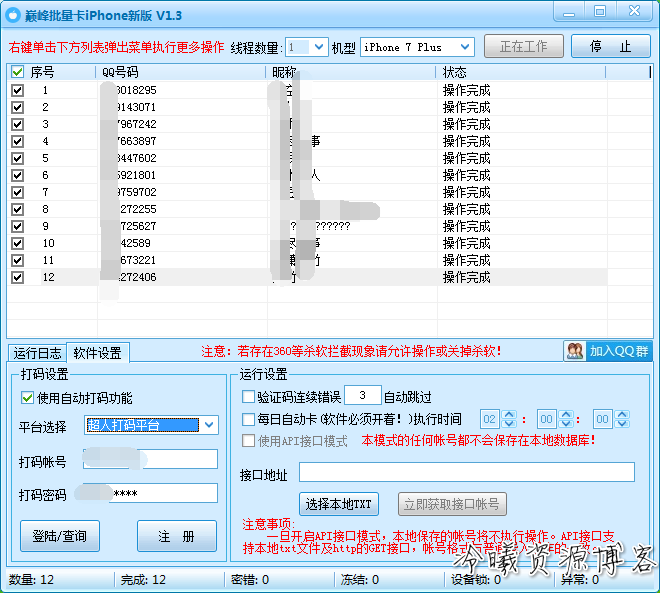Focus the 打码帐号 input field
The width and height of the screenshot is (660, 593).
tap(150, 459)
